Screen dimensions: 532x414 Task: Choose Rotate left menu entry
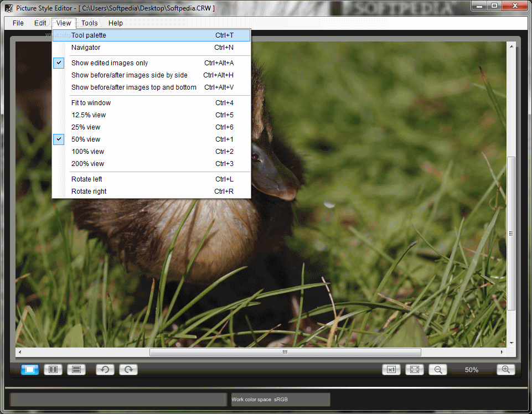pyautogui.click(x=151, y=179)
